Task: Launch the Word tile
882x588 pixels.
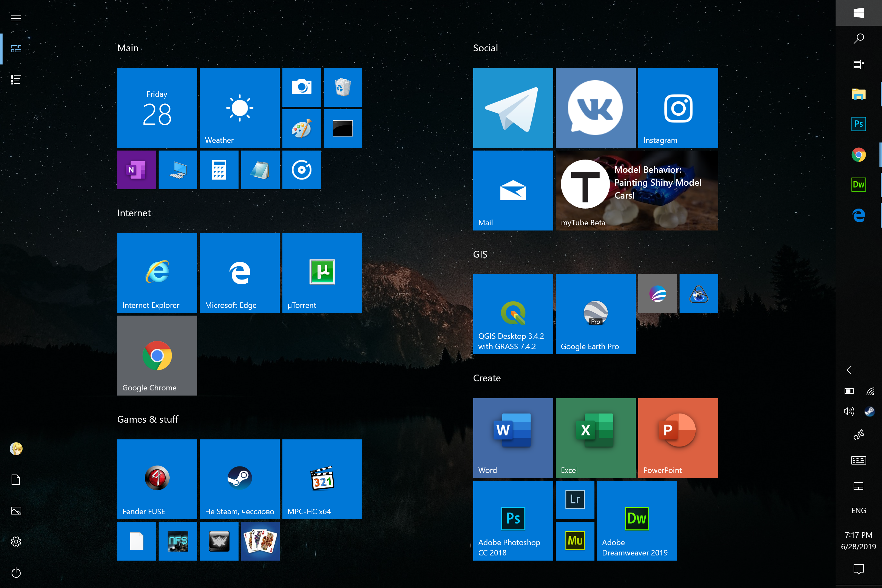Action: pyautogui.click(x=513, y=438)
